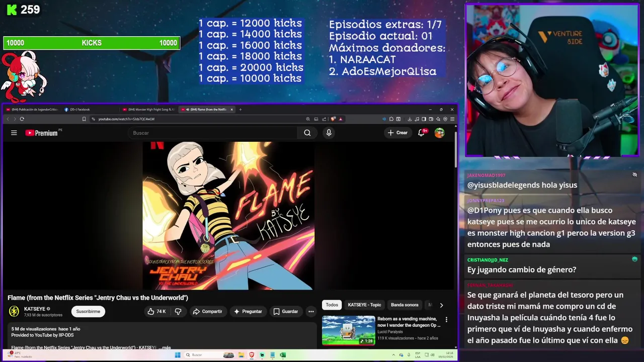
Task: Switch to the Publicación de JugandorCrítico tab
Action: pos(31,110)
